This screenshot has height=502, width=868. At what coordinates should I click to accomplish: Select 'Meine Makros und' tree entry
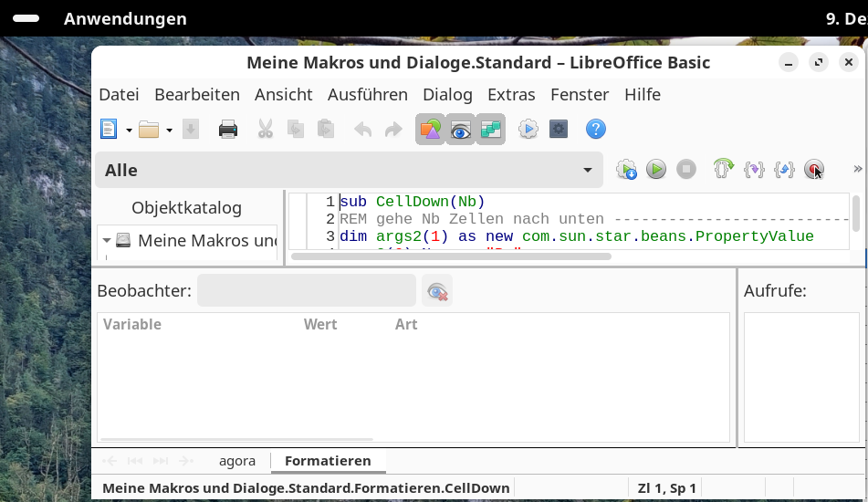[x=207, y=240]
